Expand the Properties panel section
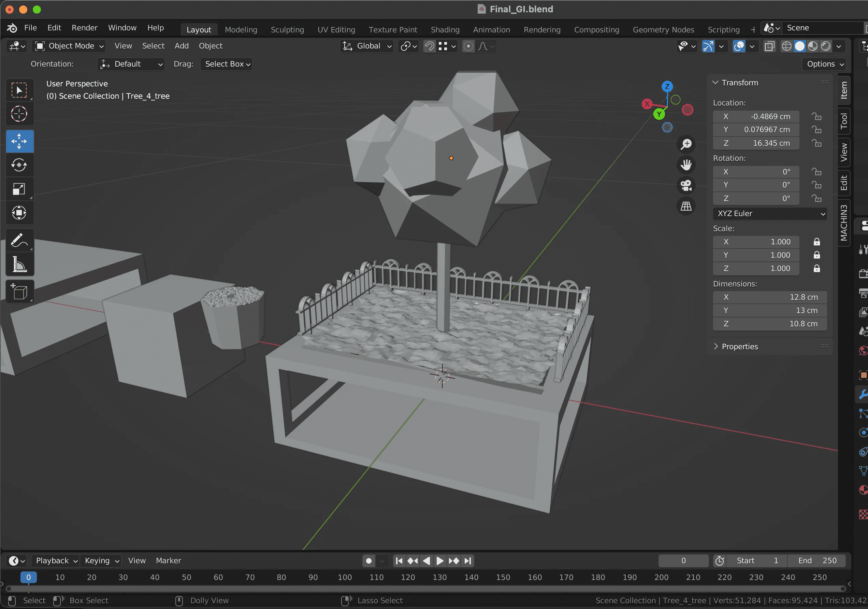868x609 pixels. pos(739,346)
